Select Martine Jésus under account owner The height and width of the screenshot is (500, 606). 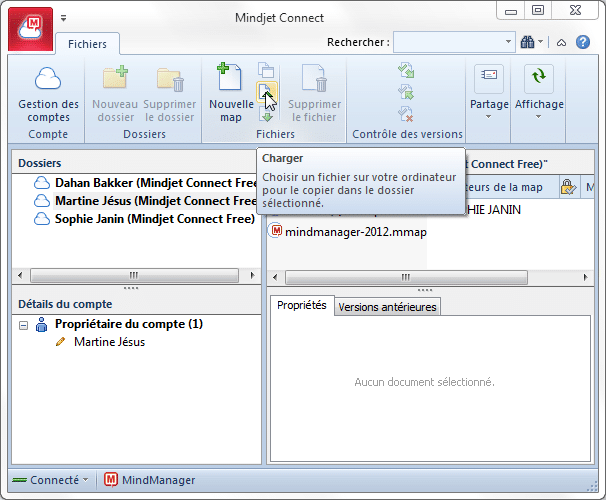(109, 342)
